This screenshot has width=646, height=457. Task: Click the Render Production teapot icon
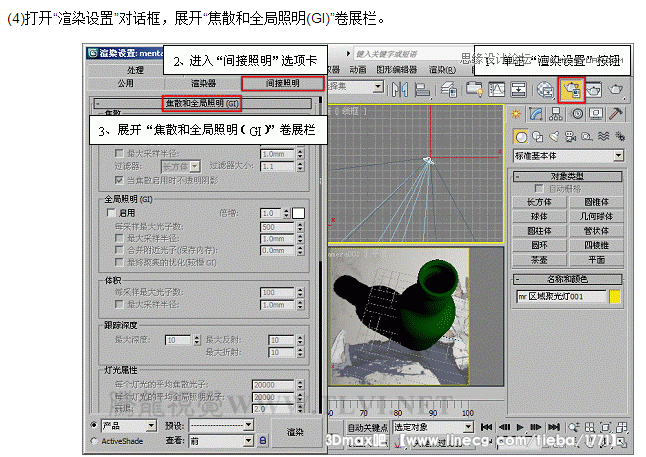click(616, 89)
